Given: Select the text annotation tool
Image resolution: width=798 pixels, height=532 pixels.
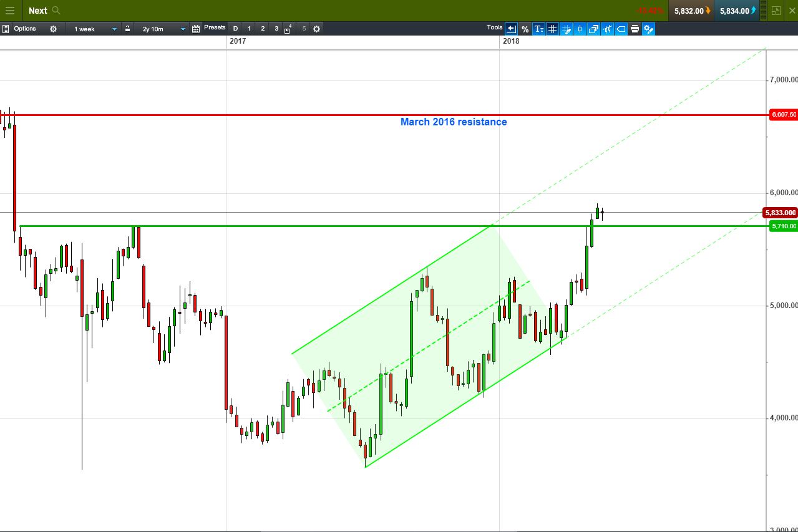Looking at the screenshot, I should (x=538, y=29).
